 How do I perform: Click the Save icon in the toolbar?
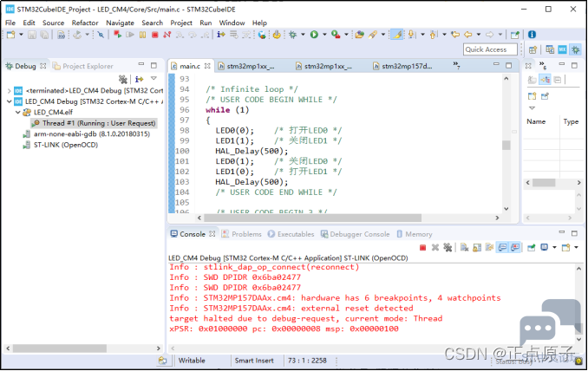point(32,35)
